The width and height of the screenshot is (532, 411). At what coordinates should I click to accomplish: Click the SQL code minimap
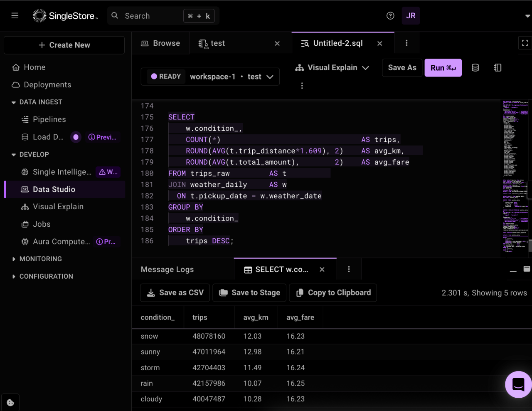point(515,175)
